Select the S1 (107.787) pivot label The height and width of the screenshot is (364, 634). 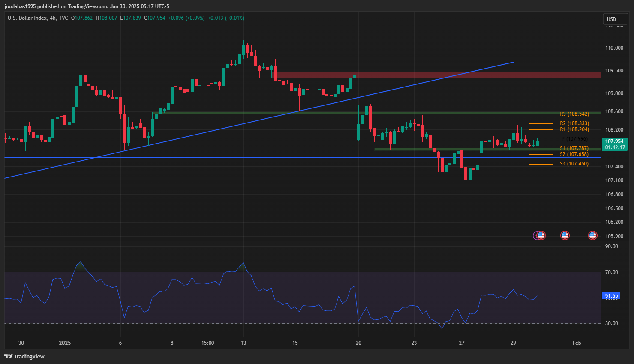[574, 148]
